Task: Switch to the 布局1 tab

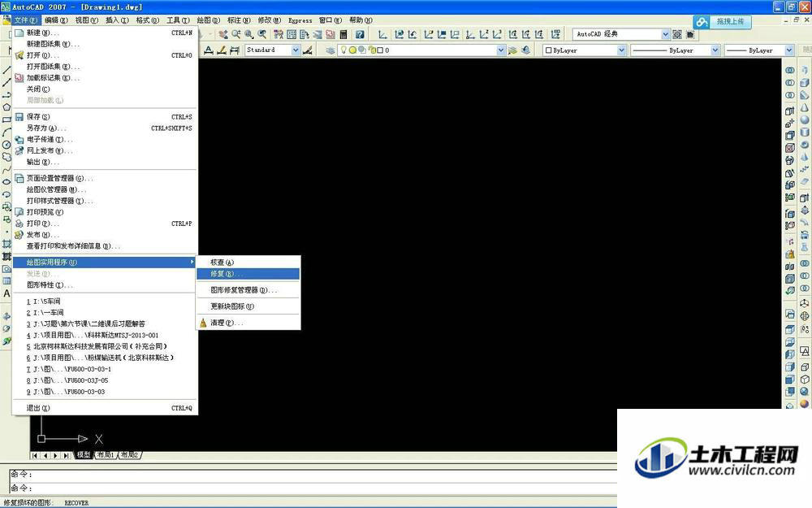Action: [106, 454]
